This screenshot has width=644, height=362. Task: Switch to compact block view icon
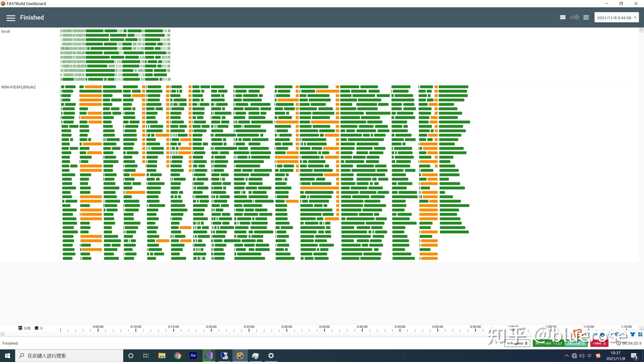[x=563, y=17]
